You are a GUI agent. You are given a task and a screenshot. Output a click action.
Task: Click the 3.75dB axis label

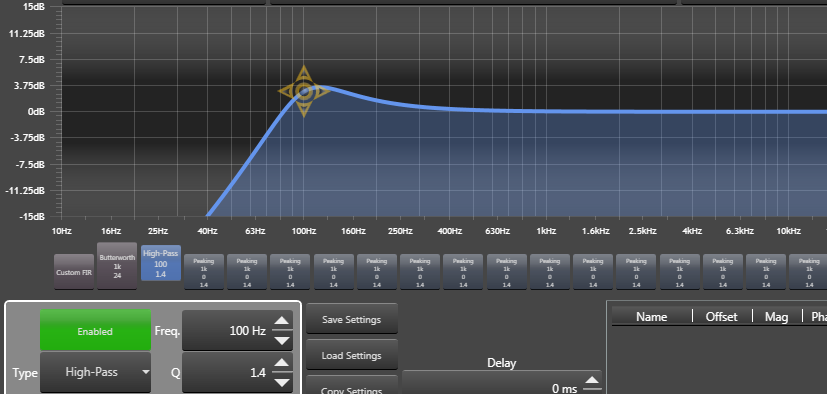click(x=30, y=85)
